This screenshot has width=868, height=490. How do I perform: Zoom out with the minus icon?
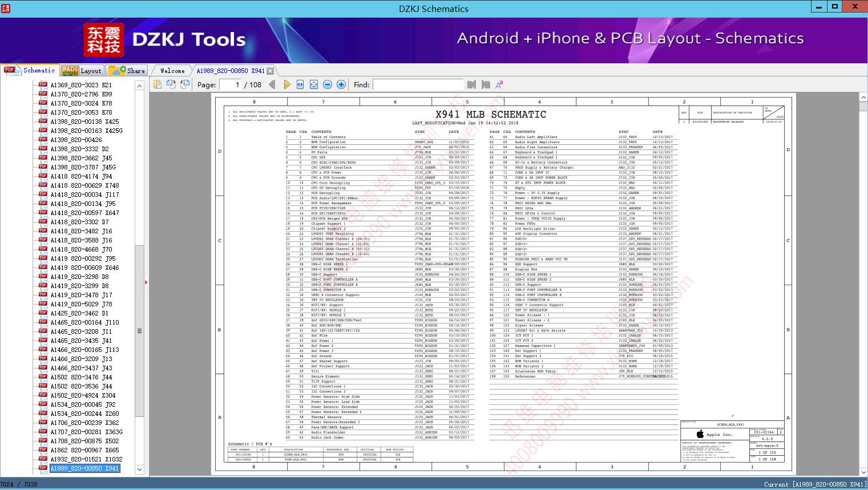tap(328, 84)
